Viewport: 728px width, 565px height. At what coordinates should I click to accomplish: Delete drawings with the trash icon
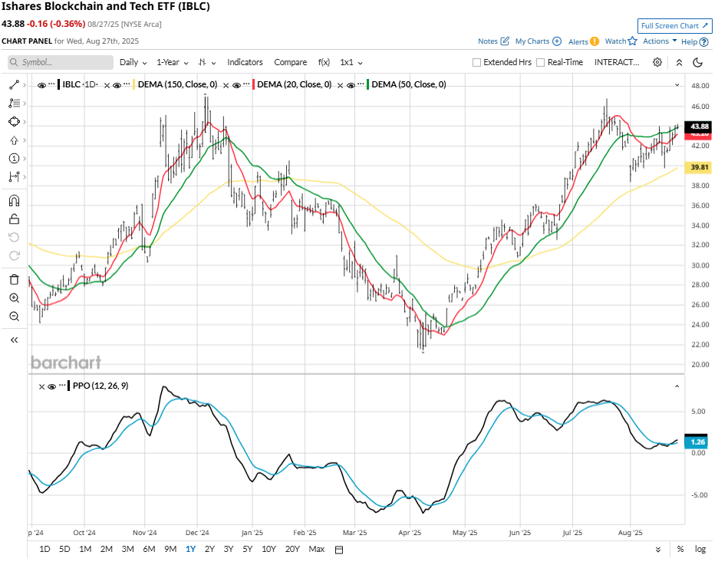(14, 279)
